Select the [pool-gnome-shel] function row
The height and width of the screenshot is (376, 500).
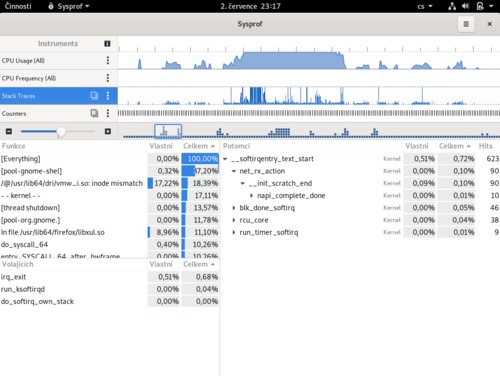[109, 171]
